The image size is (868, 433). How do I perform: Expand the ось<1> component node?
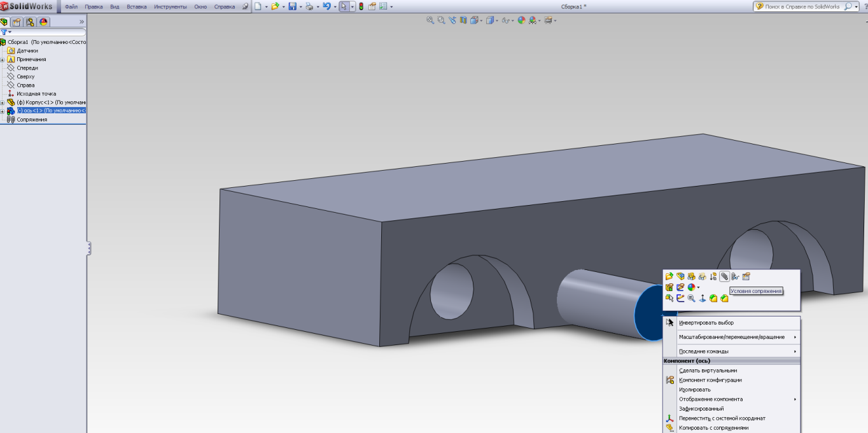point(3,111)
